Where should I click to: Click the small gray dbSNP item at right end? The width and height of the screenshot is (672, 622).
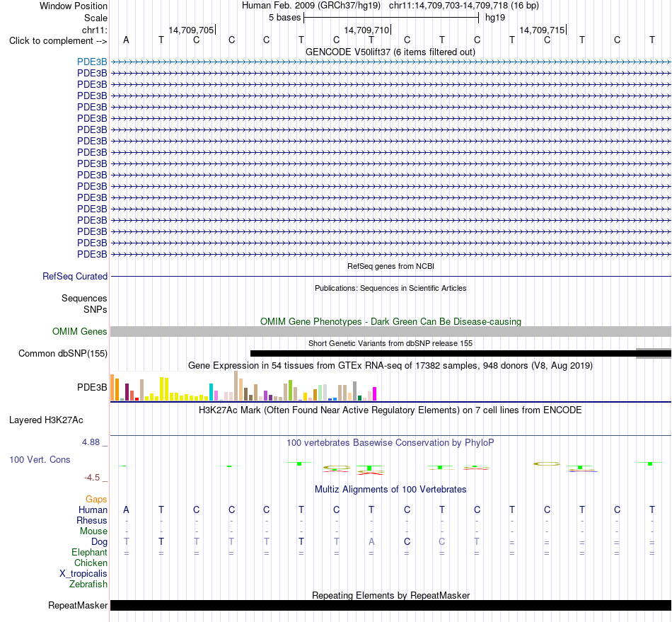(x=654, y=353)
